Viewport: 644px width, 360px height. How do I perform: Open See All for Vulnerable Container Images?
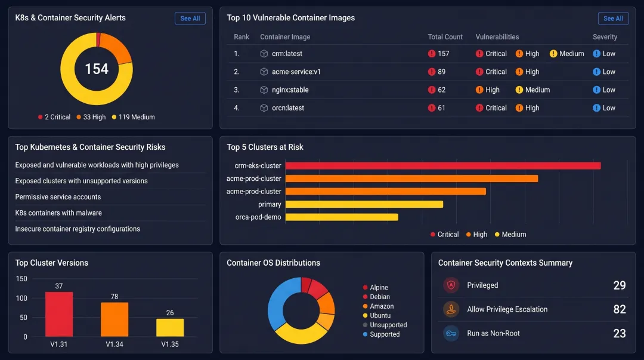(613, 19)
